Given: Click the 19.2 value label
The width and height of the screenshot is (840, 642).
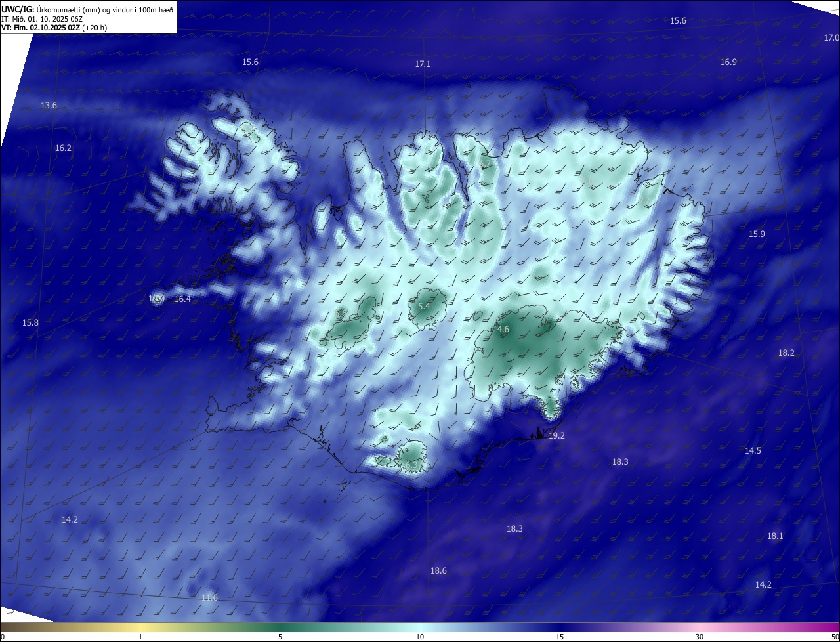Looking at the screenshot, I should click(556, 436).
